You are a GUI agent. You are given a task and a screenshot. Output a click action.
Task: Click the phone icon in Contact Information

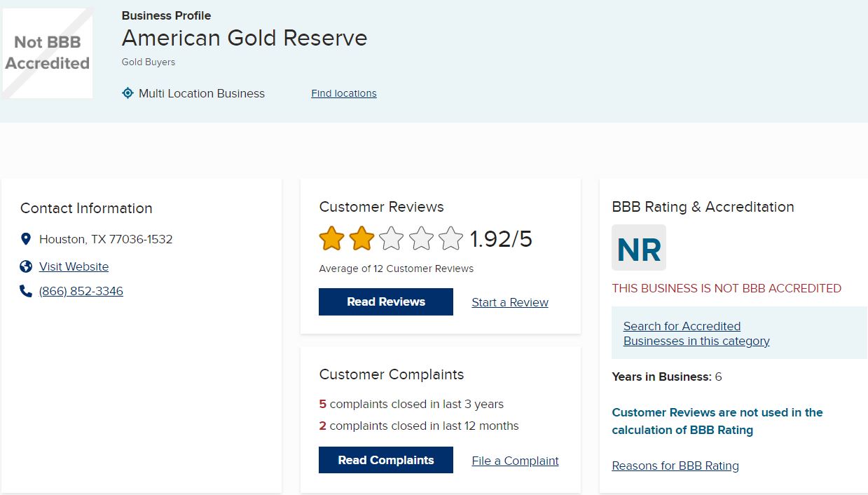tap(26, 291)
